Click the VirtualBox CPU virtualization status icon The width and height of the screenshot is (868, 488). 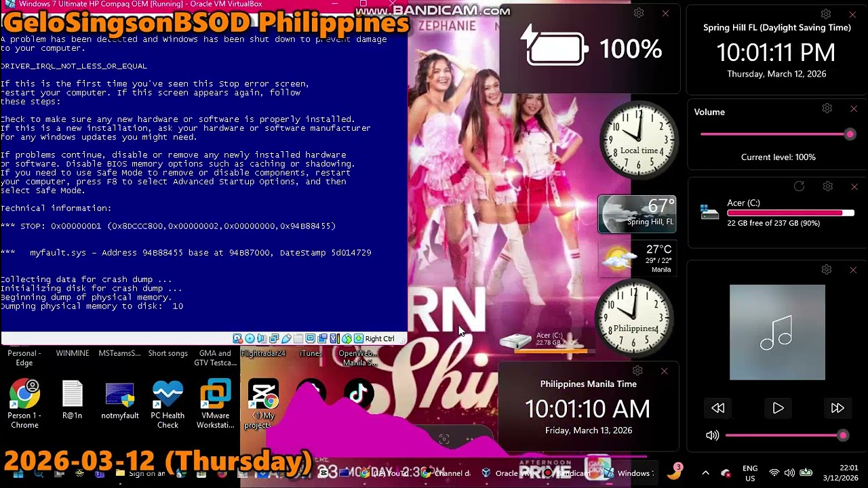[x=335, y=339]
